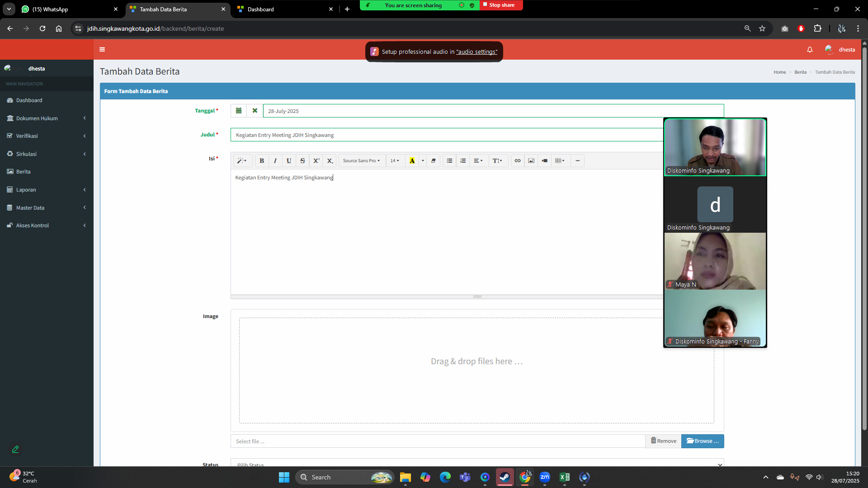868x488 pixels.
Task: Switch to the Dashboard browser tab
Action: click(285, 9)
